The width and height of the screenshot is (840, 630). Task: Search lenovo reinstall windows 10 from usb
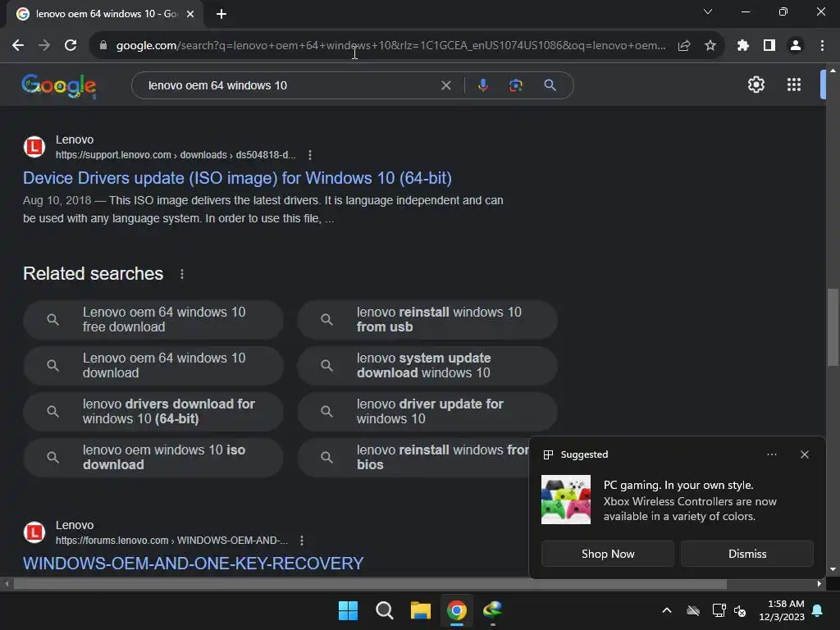(x=427, y=319)
